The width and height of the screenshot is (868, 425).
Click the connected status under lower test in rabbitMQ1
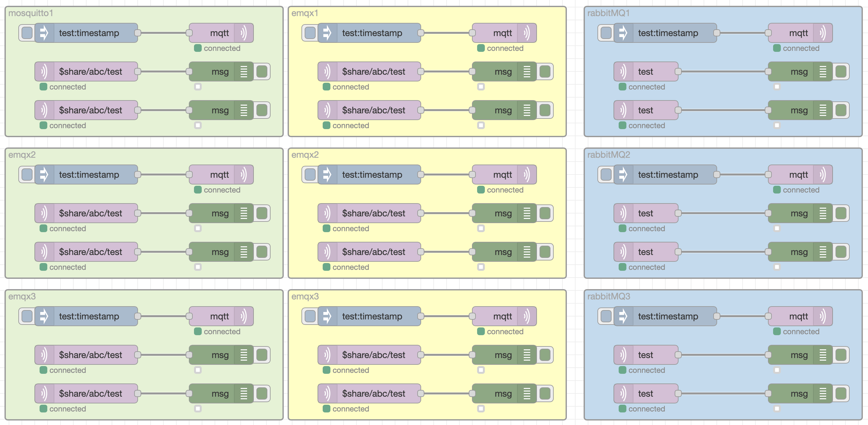tap(642, 126)
